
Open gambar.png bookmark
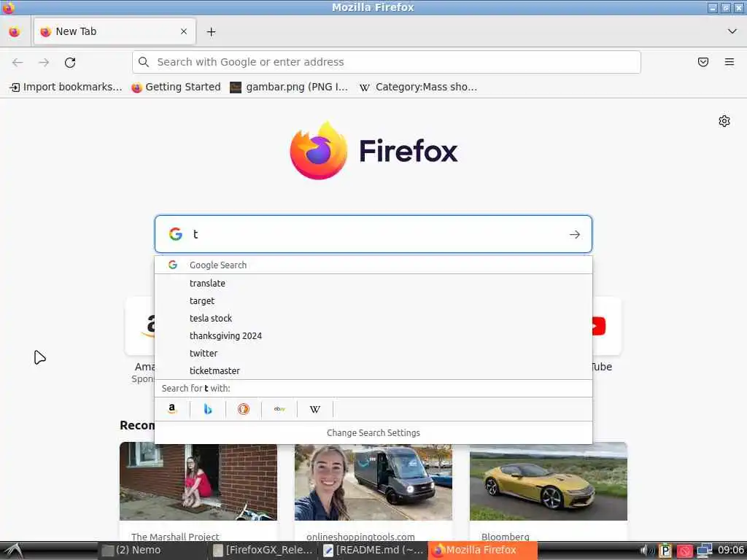(x=289, y=87)
